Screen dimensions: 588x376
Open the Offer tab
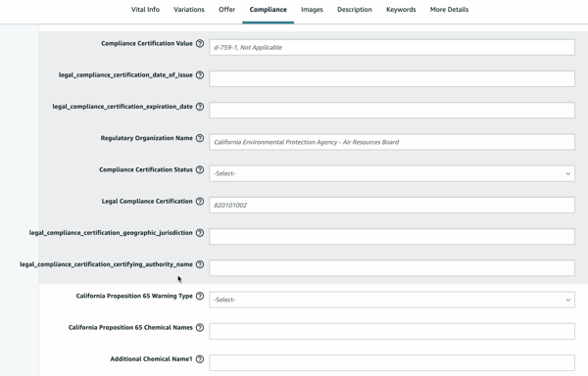pyautogui.click(x=227, y=10)
